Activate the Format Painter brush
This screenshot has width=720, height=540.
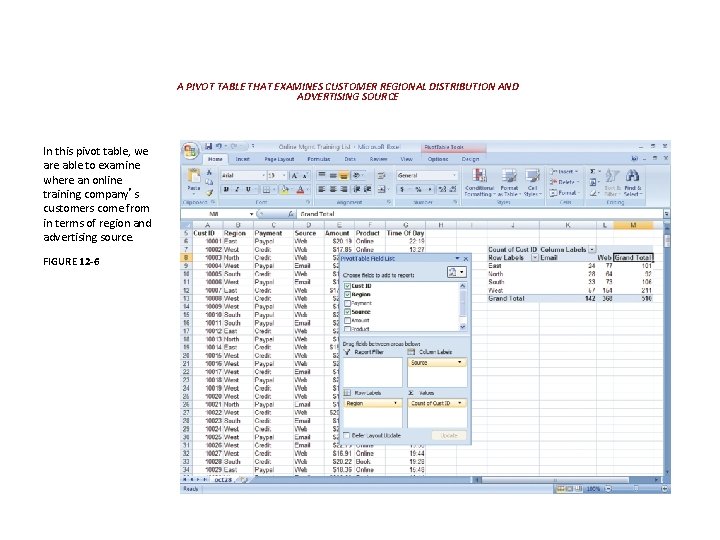point(209,193)
